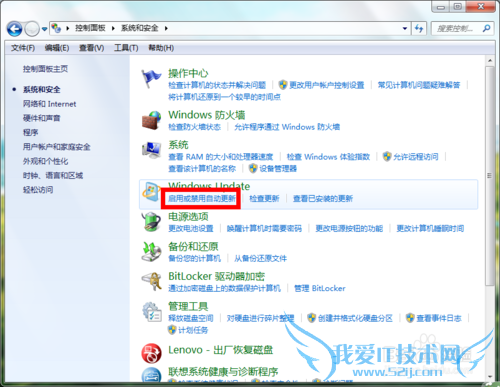Click the search magnifier icon
Screen dimensions: 500x387
487,29
